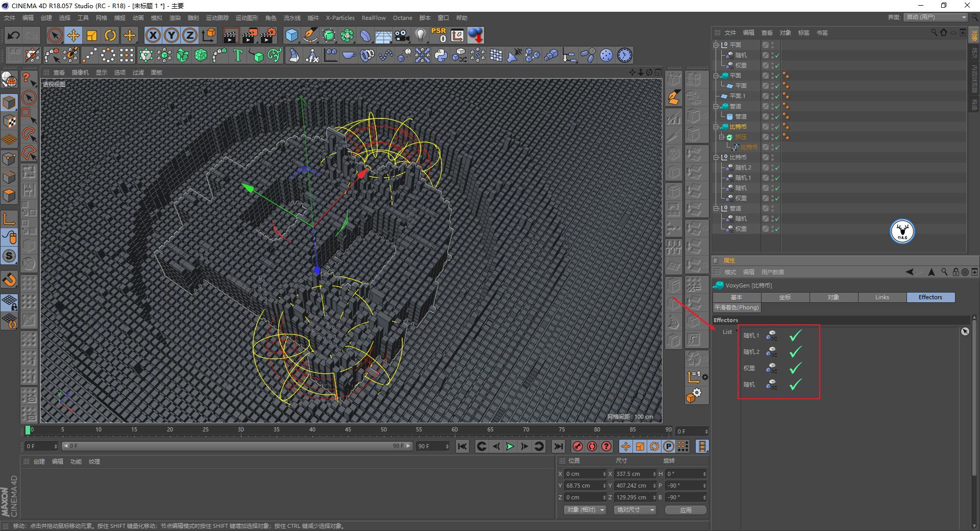Open the 界面 layout dropdown
The image size is (980, 531).
click(x=936, y=17)
